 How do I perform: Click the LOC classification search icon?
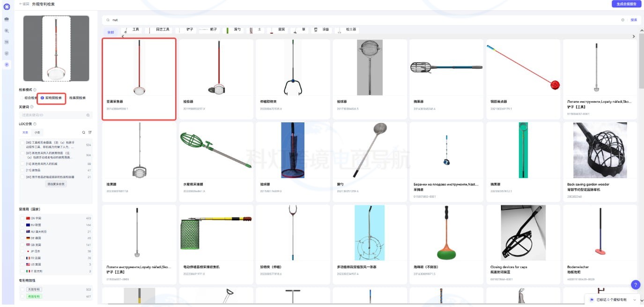(x=84, y=133)
